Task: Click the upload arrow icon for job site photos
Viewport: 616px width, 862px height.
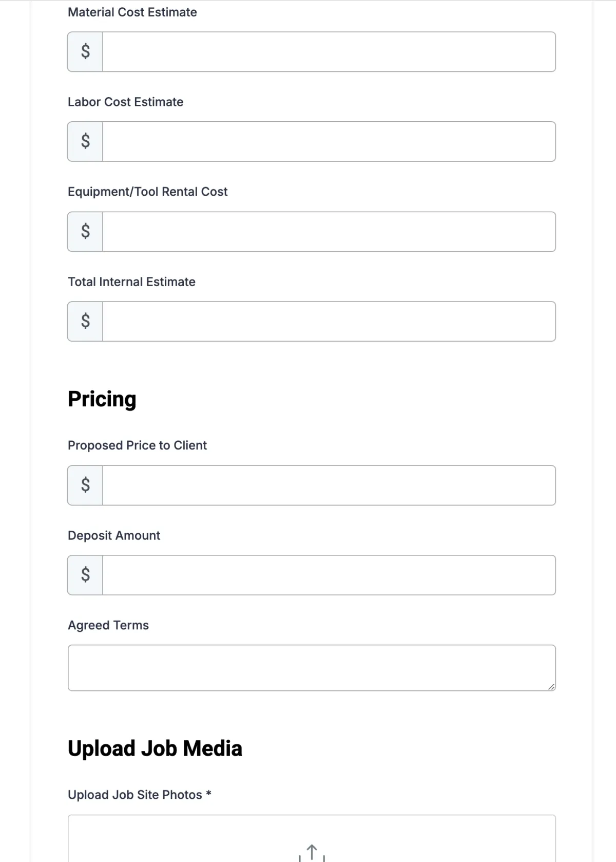Action: (x=312, y=852)
